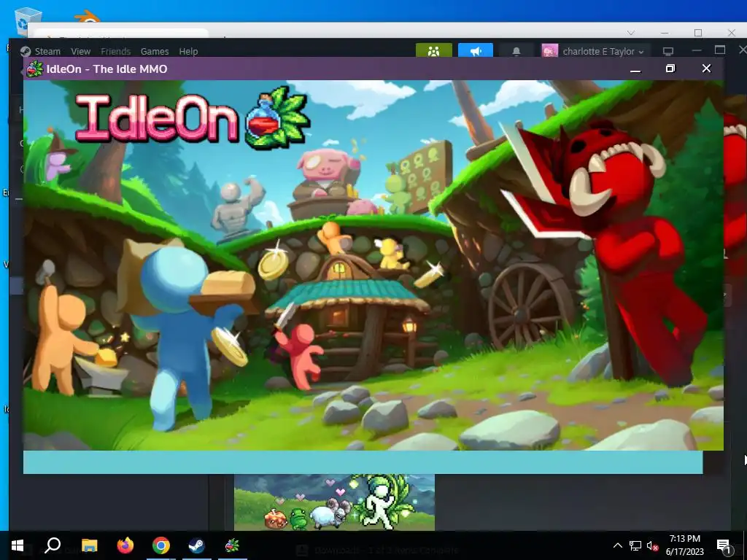Expand charlotte E Taylor account dropdown

(603, 52)
